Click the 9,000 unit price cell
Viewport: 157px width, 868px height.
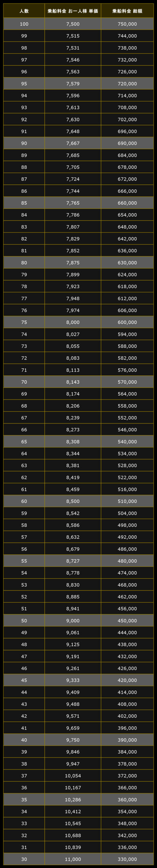[x=73, y=620]
